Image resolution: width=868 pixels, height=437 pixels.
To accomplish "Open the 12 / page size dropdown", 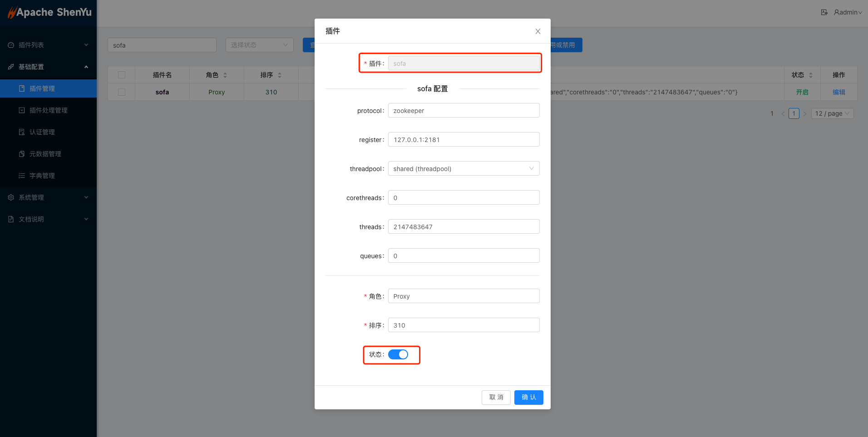I will pyautogui.click(x=832, y=113).
